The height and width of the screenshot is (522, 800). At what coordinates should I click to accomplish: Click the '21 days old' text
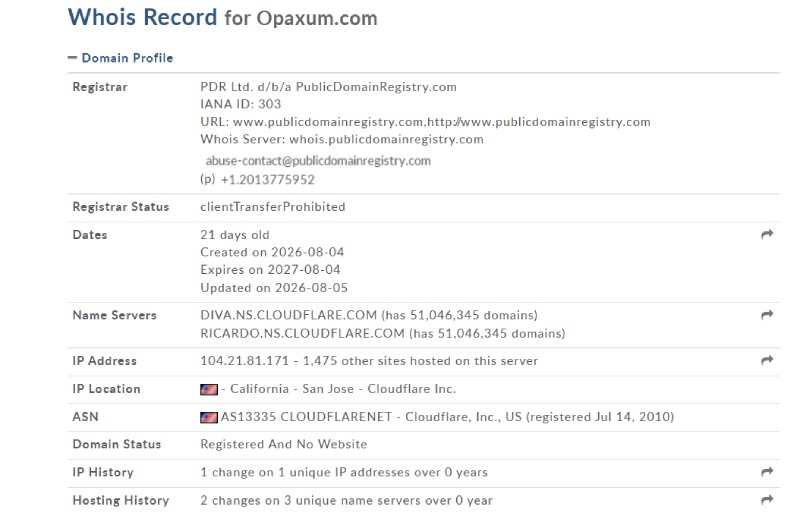pyautogui.click(x=235, y=235)
